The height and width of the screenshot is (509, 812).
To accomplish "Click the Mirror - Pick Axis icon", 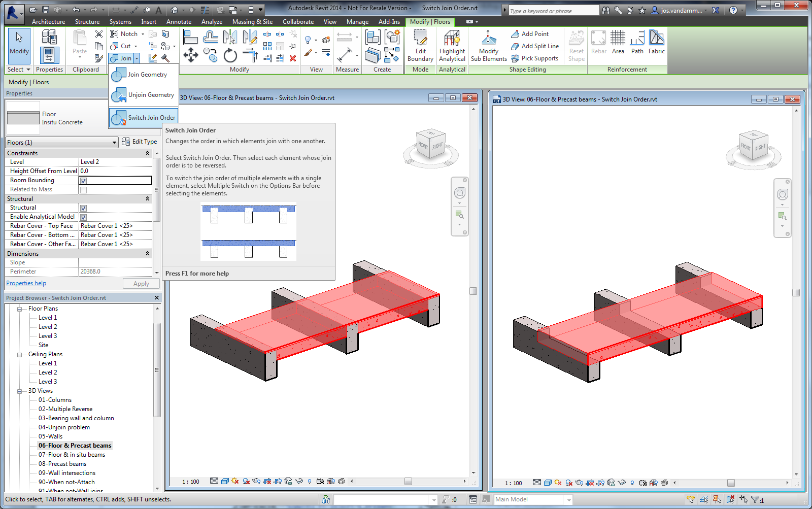I will tap(230, 37).
